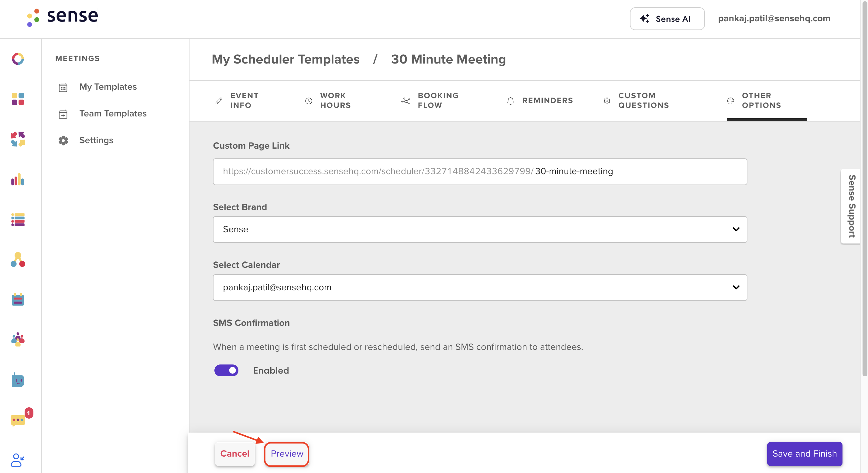Click the chevron arrow in calendar email field
The image size is (868, 473).
[736, 288]
